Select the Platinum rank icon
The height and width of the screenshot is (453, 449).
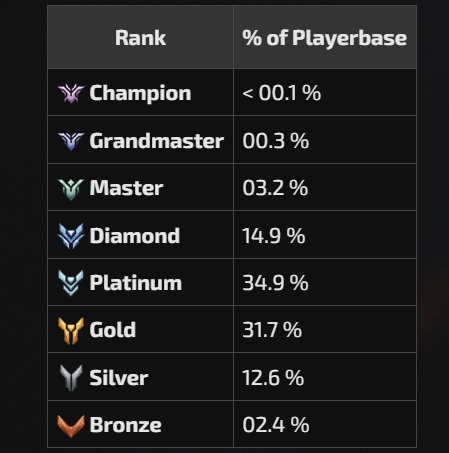coord(71,283)
